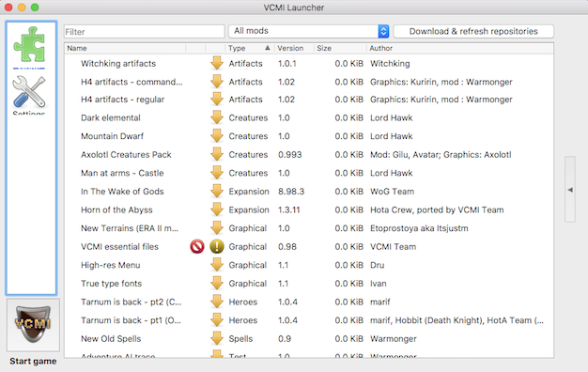Viewport: 588px width, 372px height.
Task: Click download arrow for New Old Spells
Action: (217, 338)
